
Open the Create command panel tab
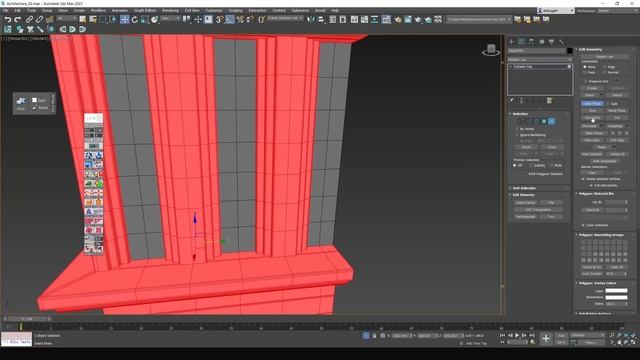(511, 42)
